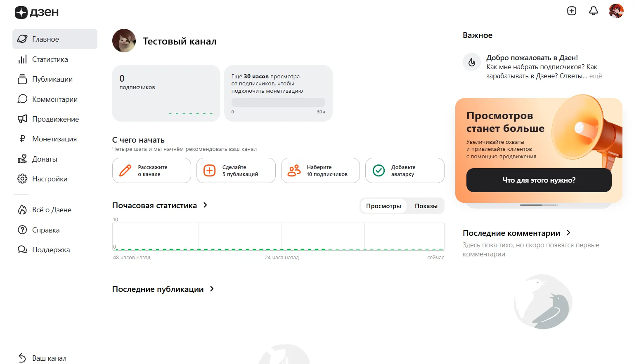Click the promo banner carousel indicator
Image resolution: width=634 pixels, height=364 pixels.
[539, 205]
